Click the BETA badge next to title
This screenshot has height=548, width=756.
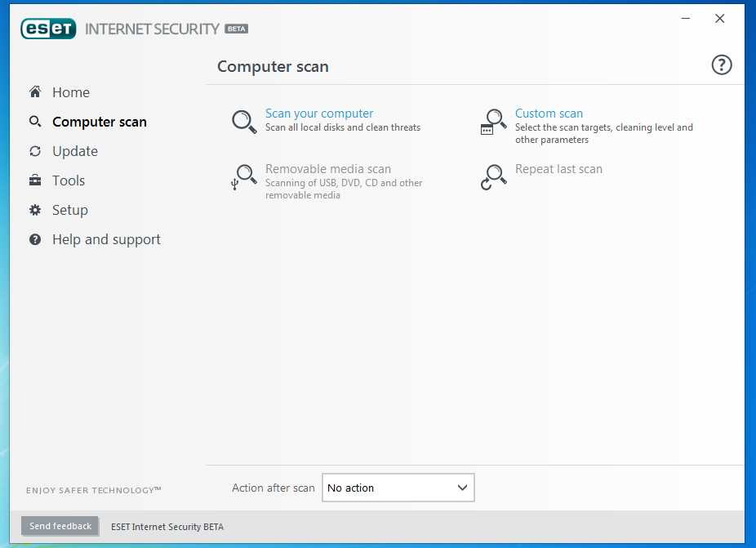236,29
